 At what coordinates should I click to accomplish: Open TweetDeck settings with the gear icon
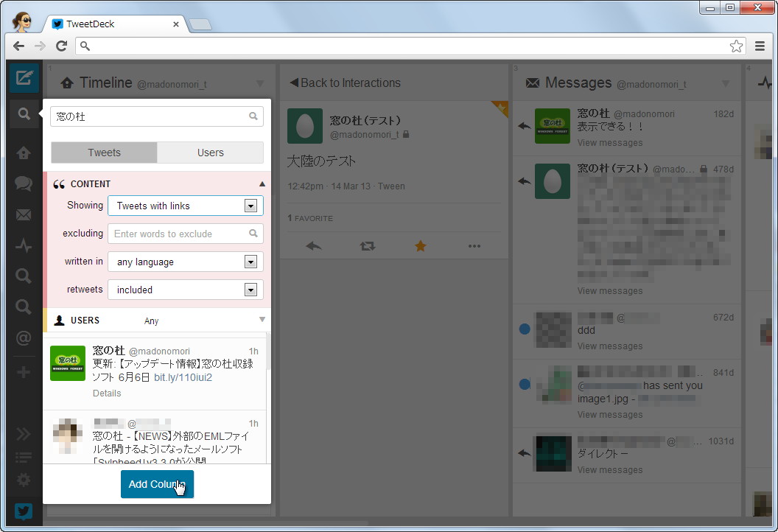pyautogui.click(x=23, y=480)
